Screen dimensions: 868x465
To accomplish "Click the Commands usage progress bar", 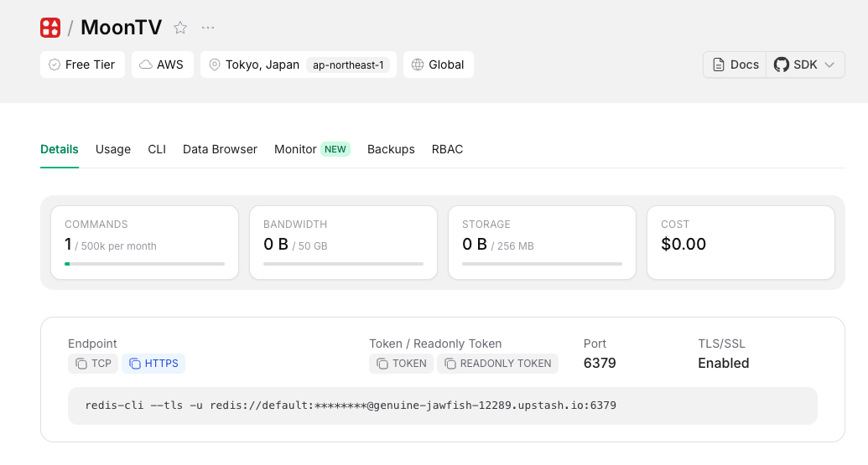I will [x=144, y=264].
